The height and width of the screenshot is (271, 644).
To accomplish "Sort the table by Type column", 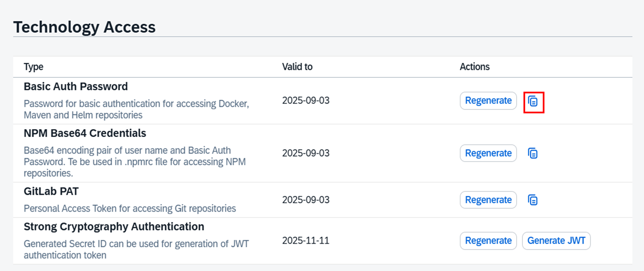I will (x=34, y=67).
